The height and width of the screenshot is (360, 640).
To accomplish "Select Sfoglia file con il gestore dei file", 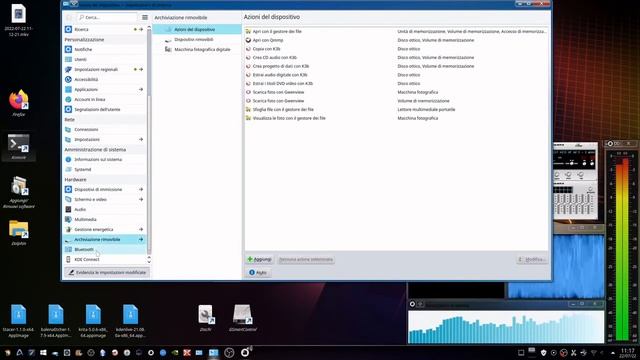I will [396, 109].
